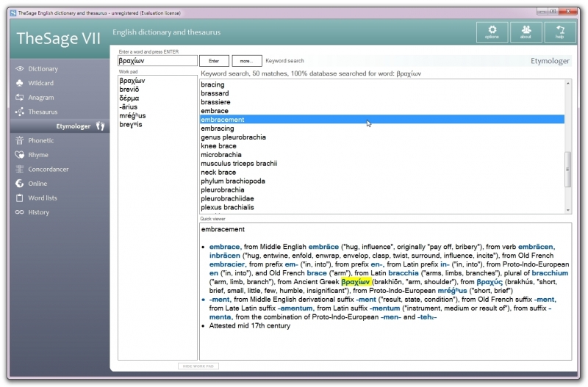This screenshot has width=588, height=387.
Task: Click the Dictionary eye icon in sidebar
Action: [x=20, y=68]
